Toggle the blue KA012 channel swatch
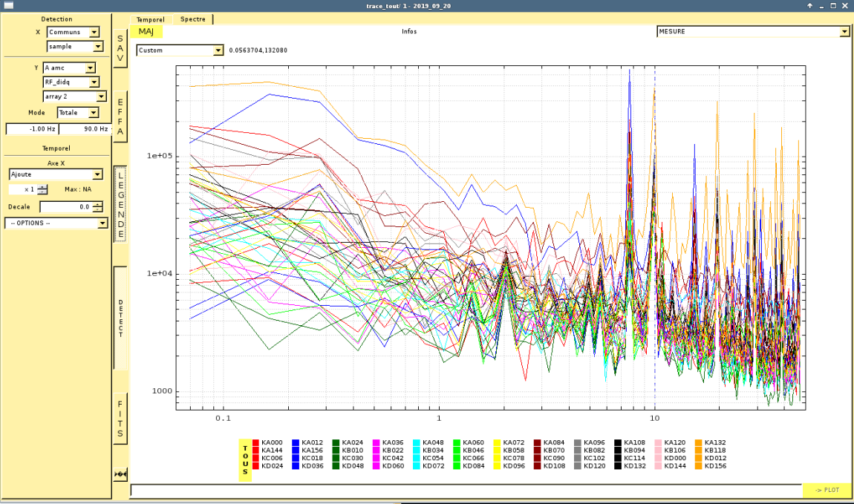 pos(296,442)
